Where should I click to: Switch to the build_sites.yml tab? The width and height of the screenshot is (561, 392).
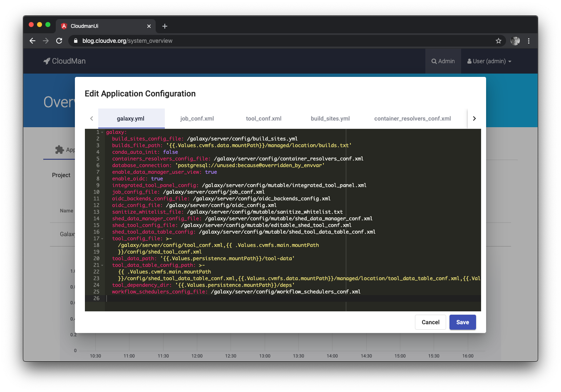point(330,118)
